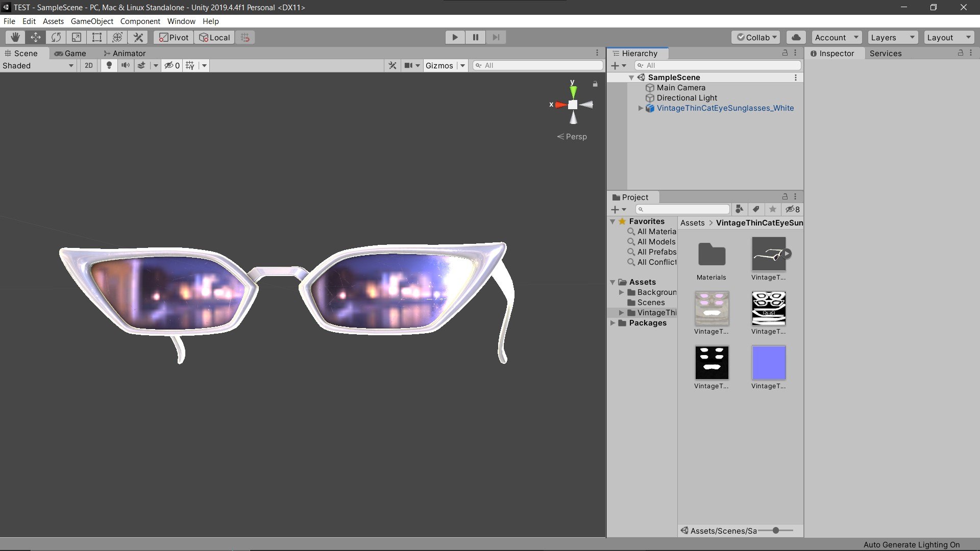Click the Step frame button
The width and height of the screenshot is (980, 551).
(x=496, y=37)
